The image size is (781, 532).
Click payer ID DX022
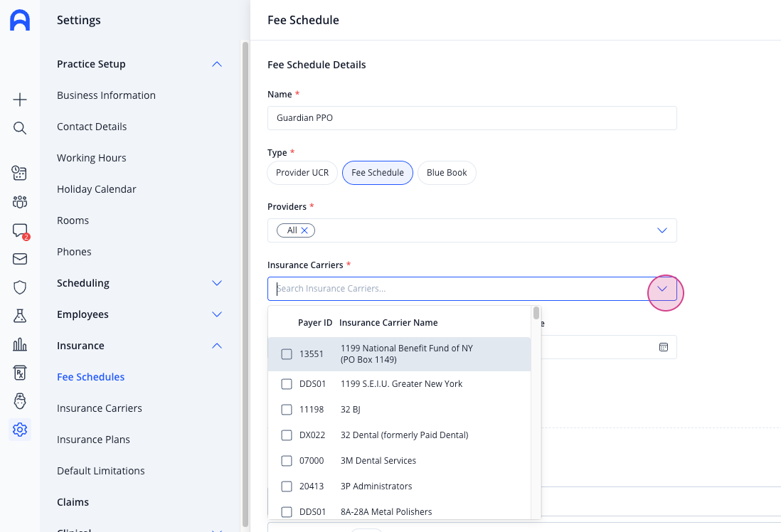pos(312,435)
